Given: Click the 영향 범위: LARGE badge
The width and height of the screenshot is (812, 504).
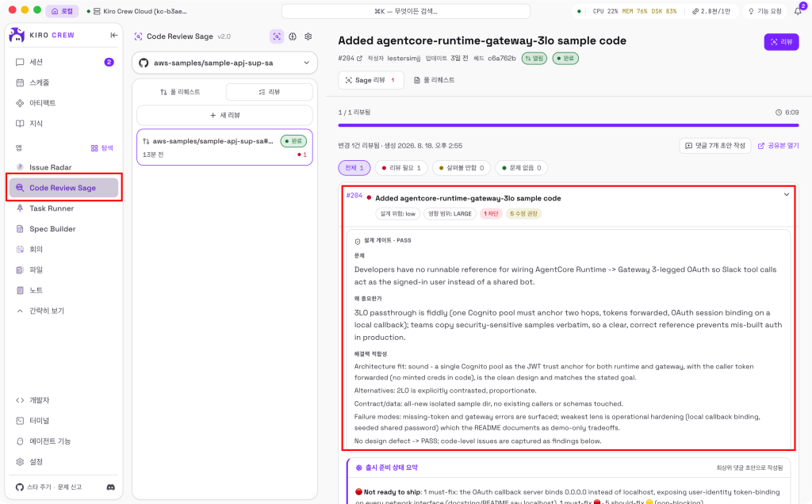Looking at the screenshot, I should point(450,214).
